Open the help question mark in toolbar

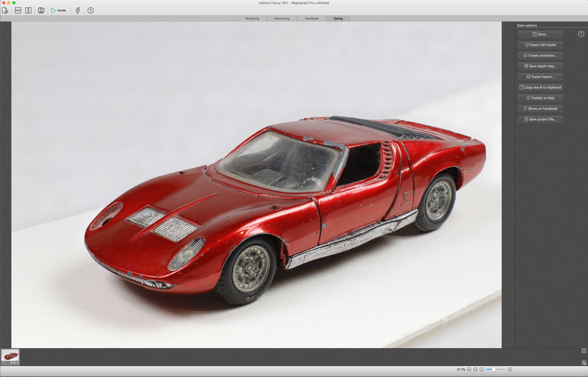91,10
